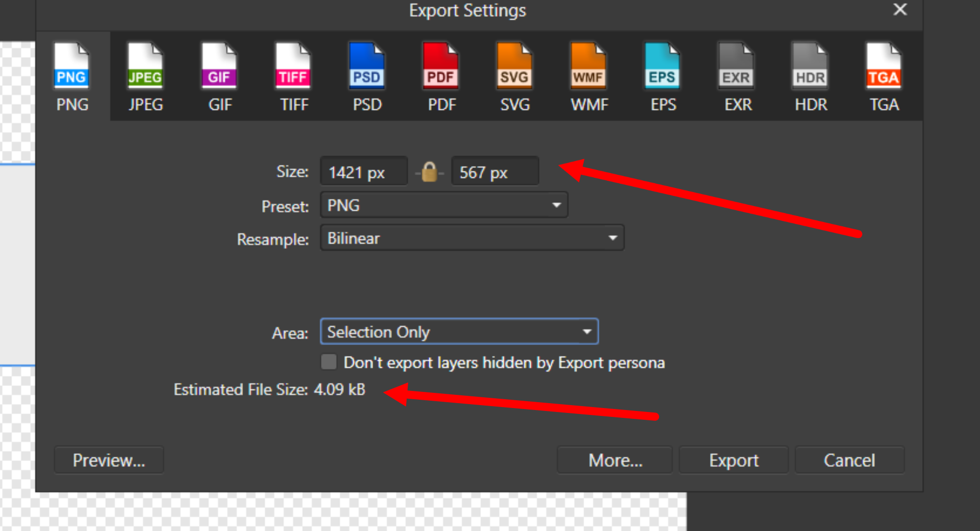The image size is (980, 531).
Task: Enable Don't export layers hidden checkbox
Action: [329, 362]
